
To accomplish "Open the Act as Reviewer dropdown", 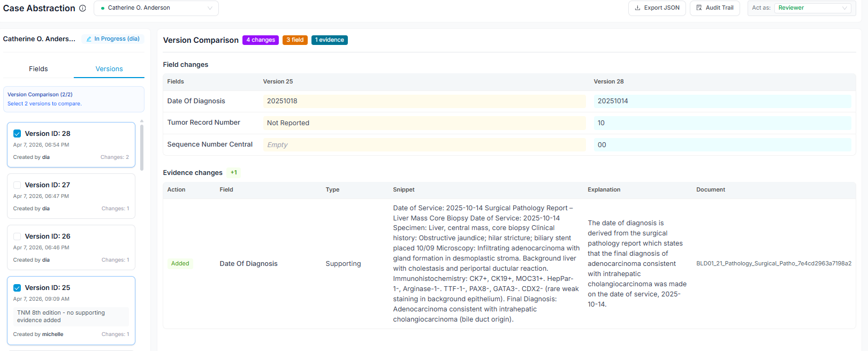I will click(x=812, y=8).
